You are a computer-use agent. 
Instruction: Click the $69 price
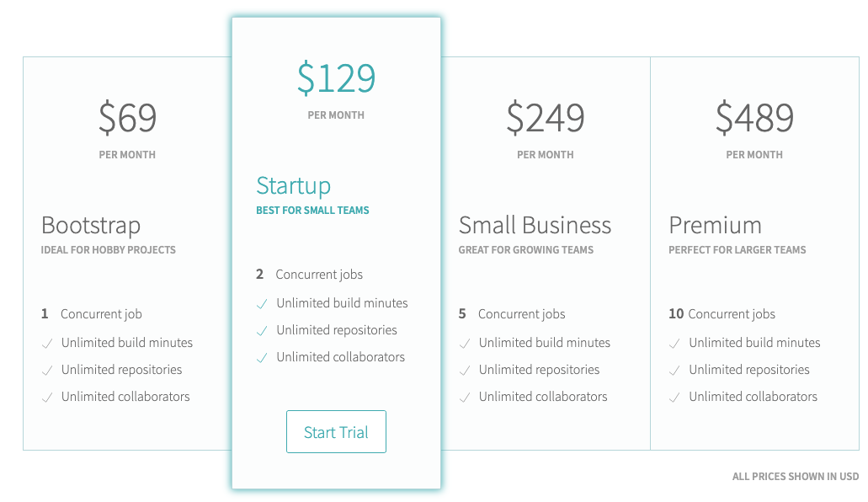127,118
